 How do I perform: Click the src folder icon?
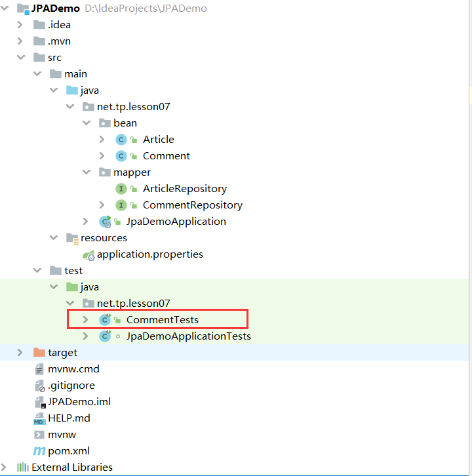pyautogui.click(x=39, y=58)
